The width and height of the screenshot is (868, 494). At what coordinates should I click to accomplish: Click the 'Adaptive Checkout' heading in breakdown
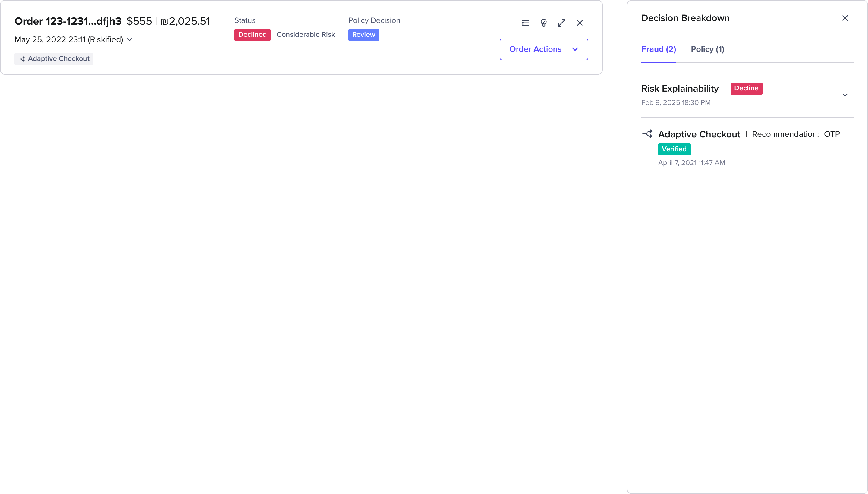[x=699, y=134]
